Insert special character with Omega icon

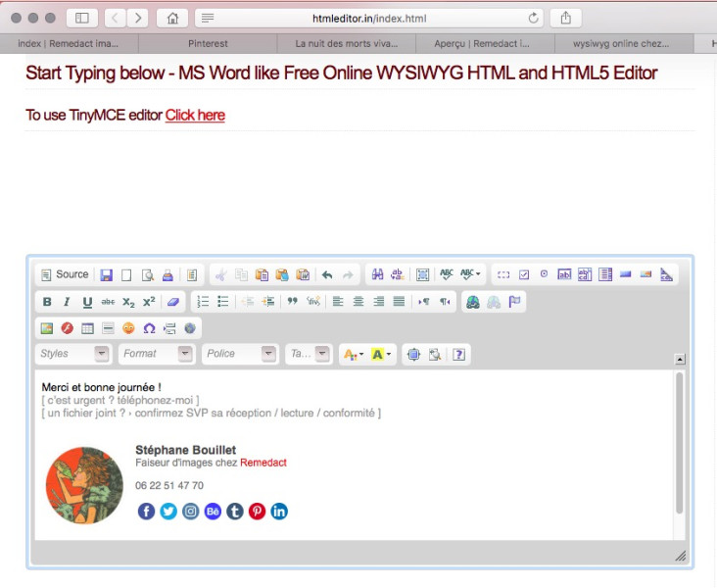click(x=149, y=328)
